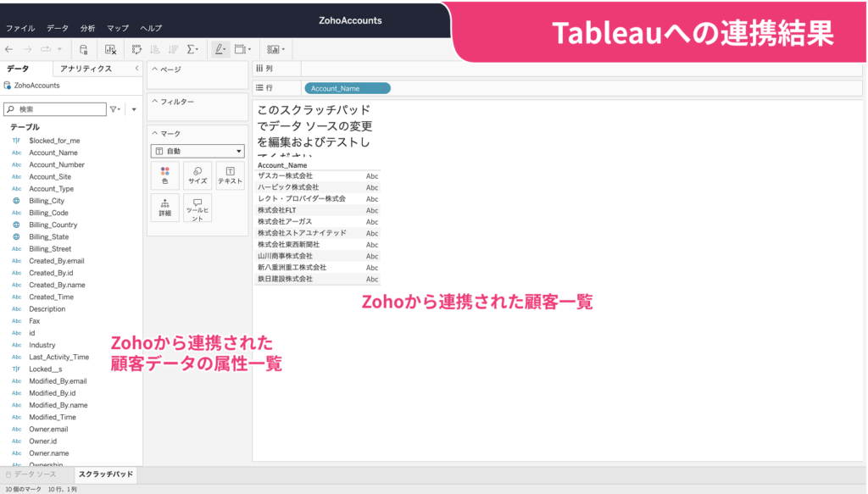The image size is (868, 494).
Task: Open the fit view dropdown arrow
Action: 250,49
